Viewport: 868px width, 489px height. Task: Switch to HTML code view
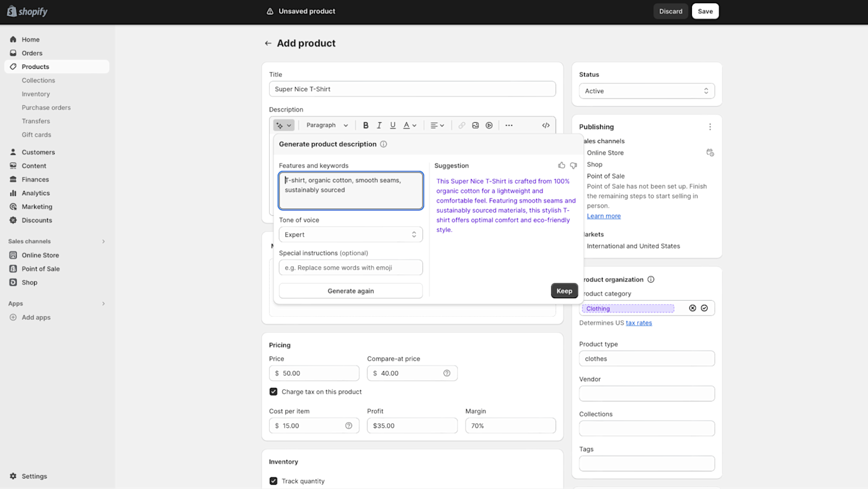(x=546, y=125)
